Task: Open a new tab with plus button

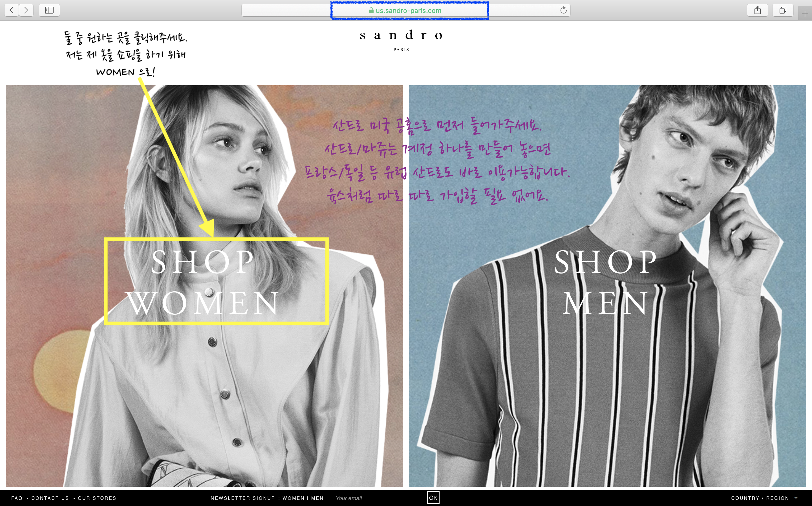Action: pos(805,14)
